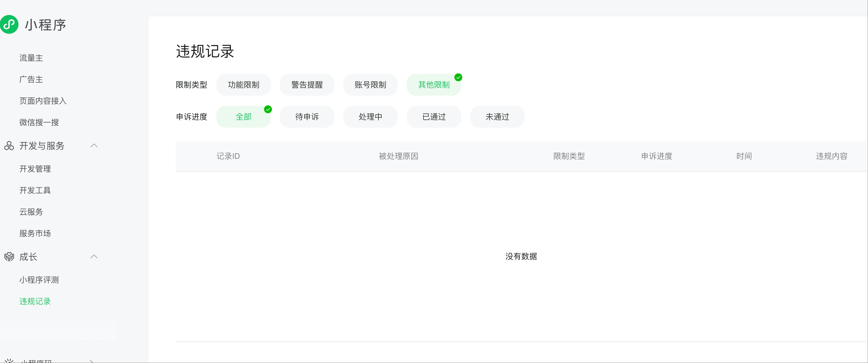Click the green checkmark on 全部
This screenshot has height=363, width=868.
[x=268, y=110]
